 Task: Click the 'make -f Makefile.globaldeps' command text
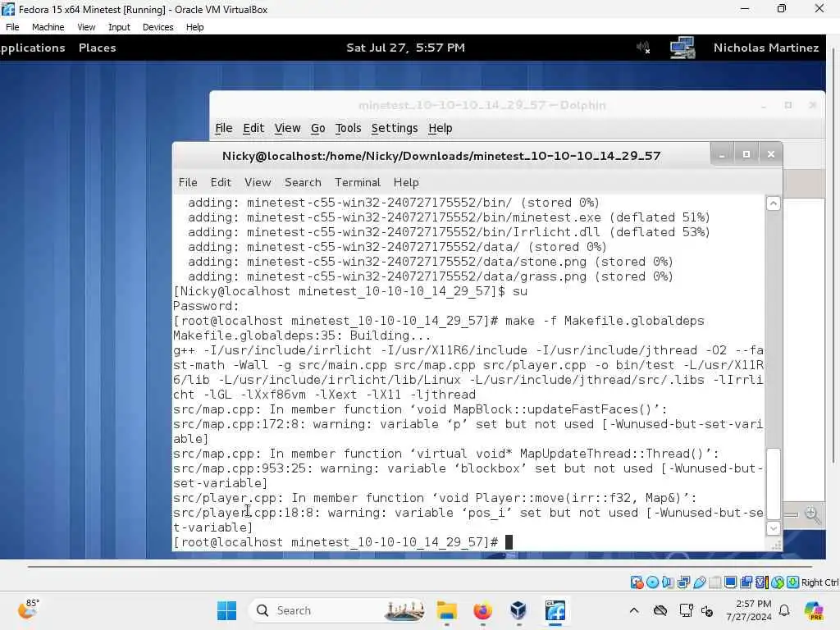(605, 321)
